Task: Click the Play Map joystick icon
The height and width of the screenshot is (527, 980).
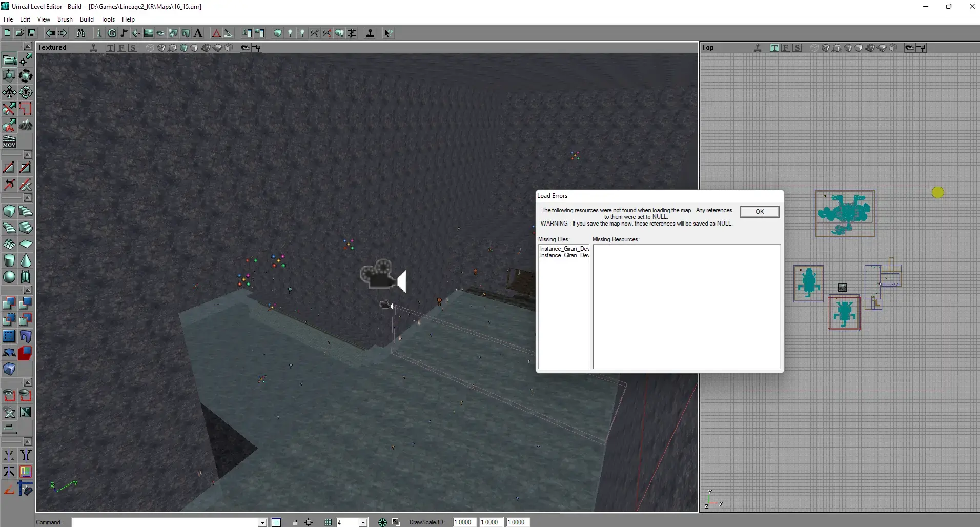Action: (370, 33)
